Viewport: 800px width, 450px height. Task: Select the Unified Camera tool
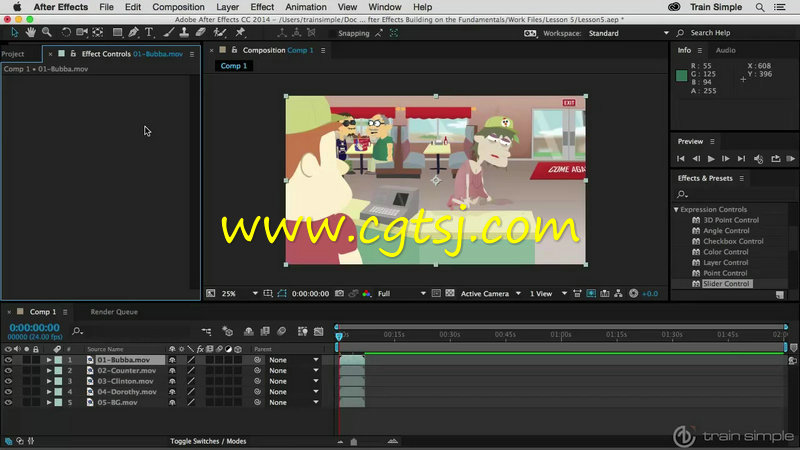click(82, 33)
